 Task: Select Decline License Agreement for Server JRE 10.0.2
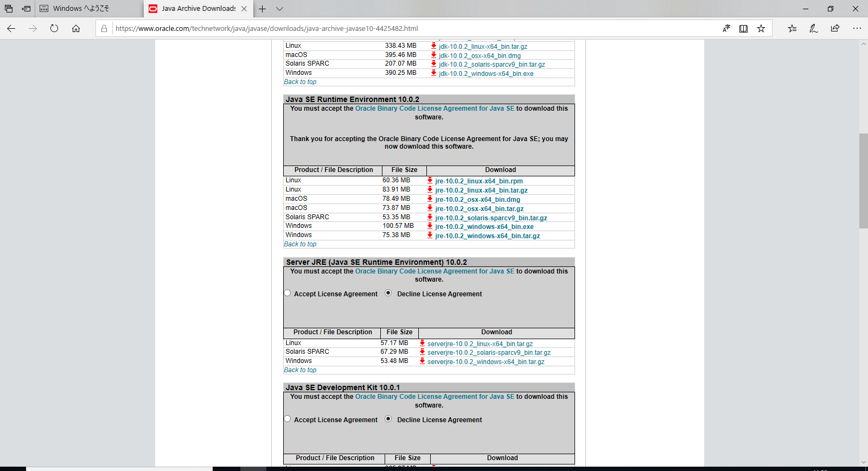[x=388, y=293]
